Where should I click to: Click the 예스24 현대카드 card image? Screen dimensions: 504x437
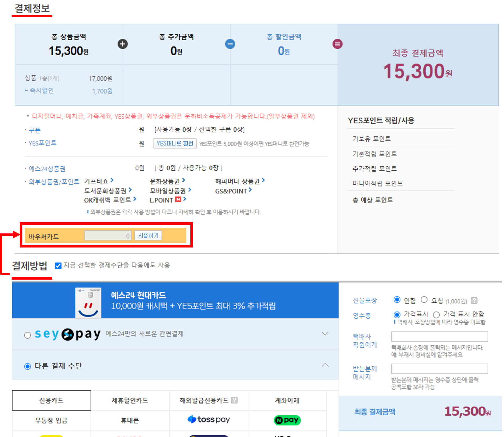tap(88, 303)
